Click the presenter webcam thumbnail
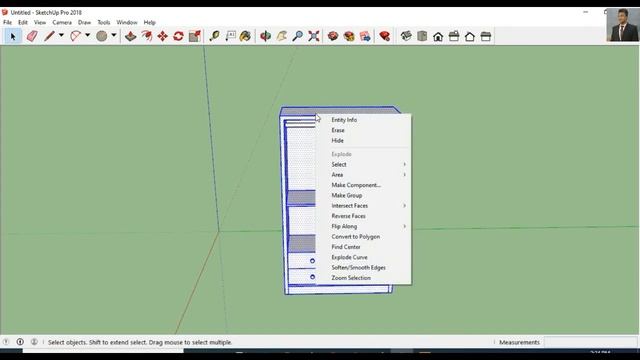 [x=622, y=25]
